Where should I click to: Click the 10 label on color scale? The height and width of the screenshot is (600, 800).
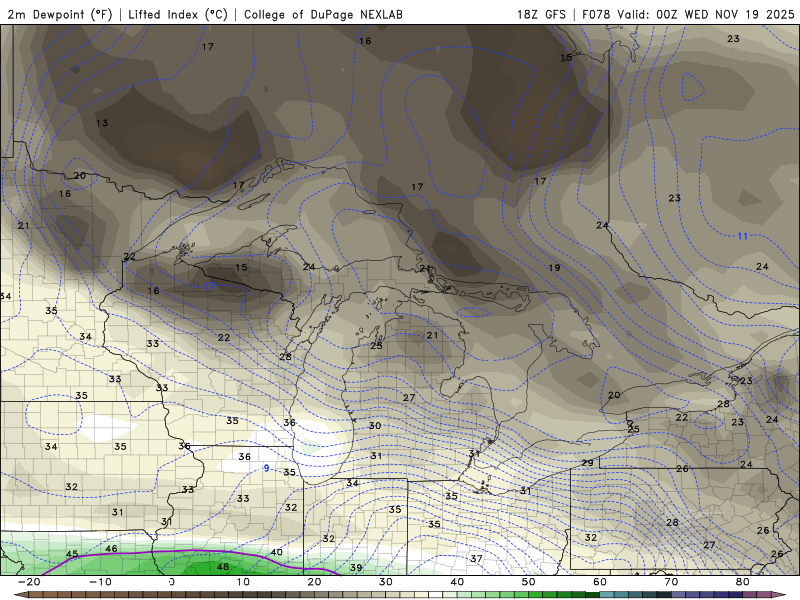coord(243,582)
